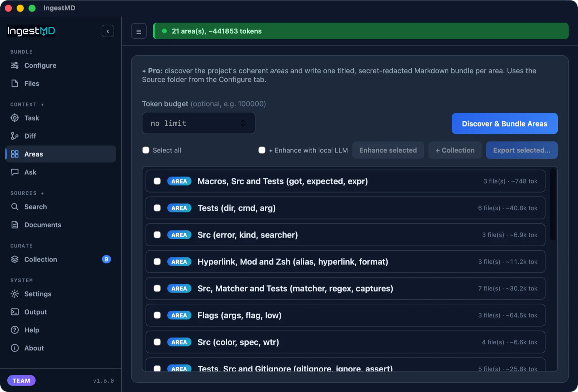Click the '6 file(s) · ~40.8k tok' count

(508, 208)
